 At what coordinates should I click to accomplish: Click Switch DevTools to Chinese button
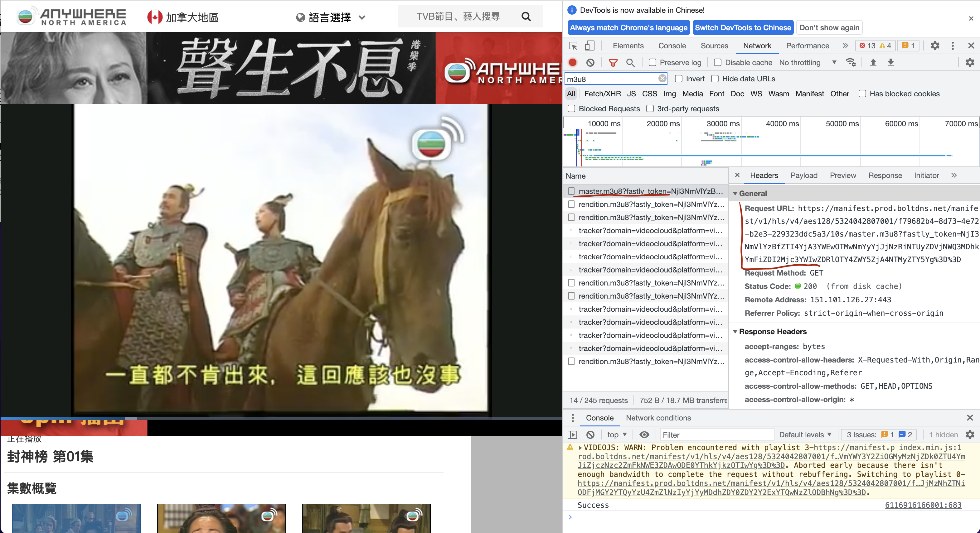coord(743,27)
